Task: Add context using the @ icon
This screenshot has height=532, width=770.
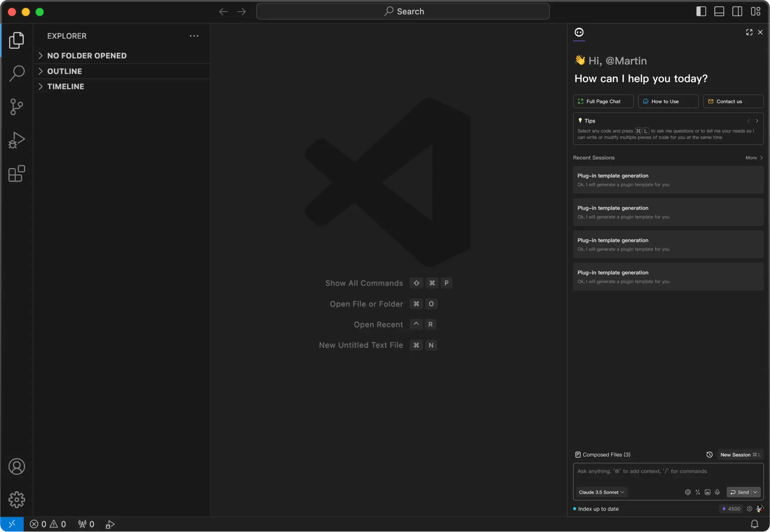Action: click(688, 492)
